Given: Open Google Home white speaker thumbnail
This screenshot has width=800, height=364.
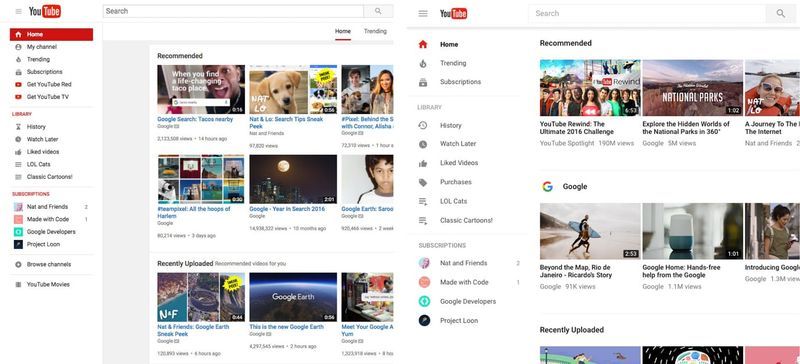Looking at the screenshot, I should tap(692, 231).
